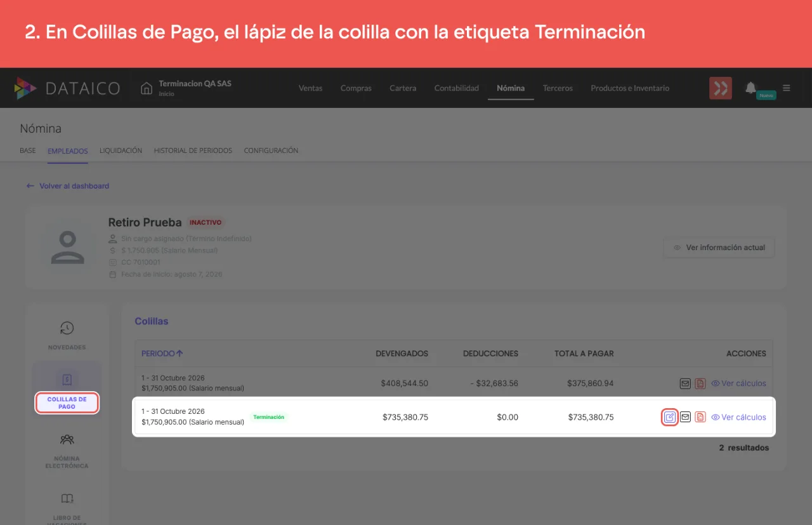812x525 pixels.
Task: Switch to the Base tab
Action: click(x=28, y=150)
